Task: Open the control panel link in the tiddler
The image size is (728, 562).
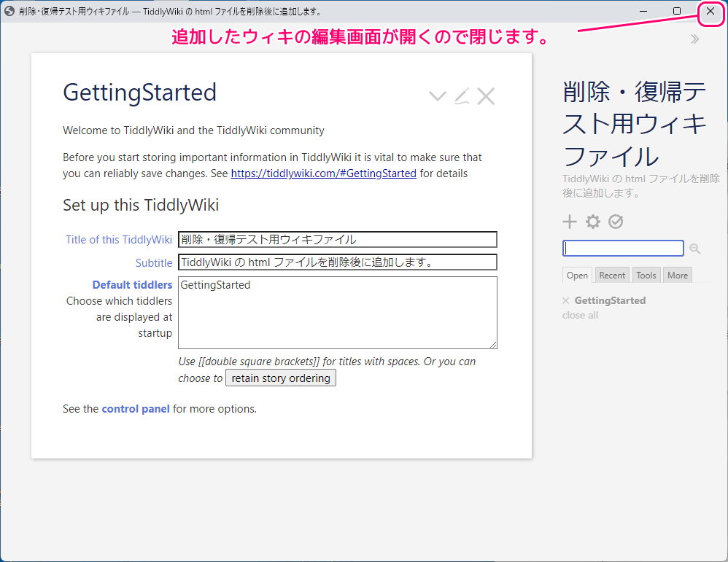Action: [136, 409]
